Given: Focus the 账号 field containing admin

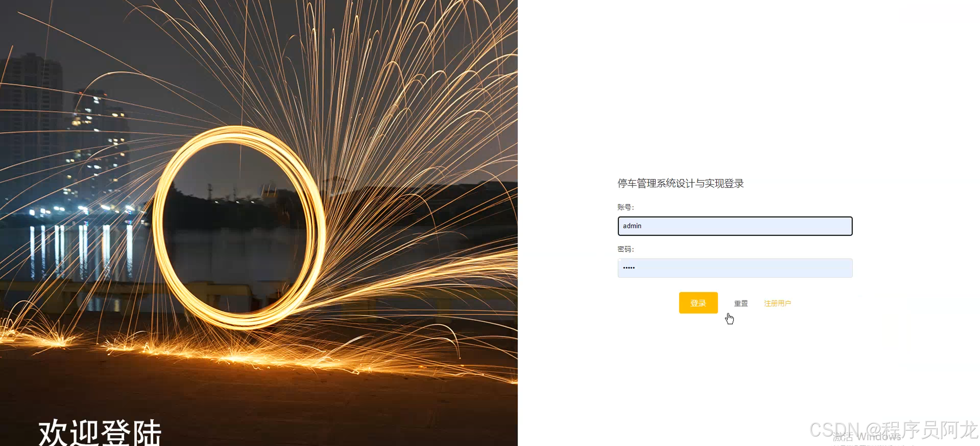Looking at the screenshot, I should pyautogui.click(x=735, y=226).
